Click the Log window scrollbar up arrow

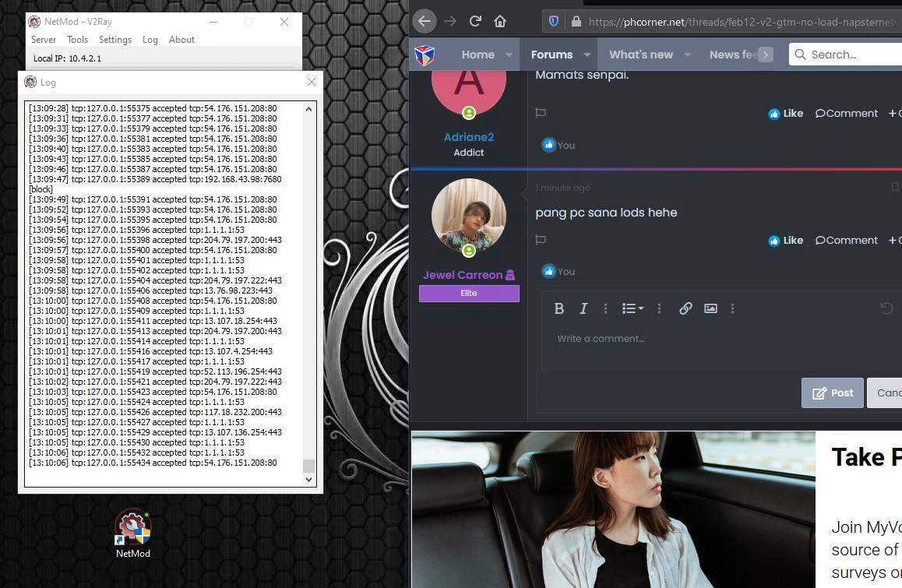click(x=309, y=109)
